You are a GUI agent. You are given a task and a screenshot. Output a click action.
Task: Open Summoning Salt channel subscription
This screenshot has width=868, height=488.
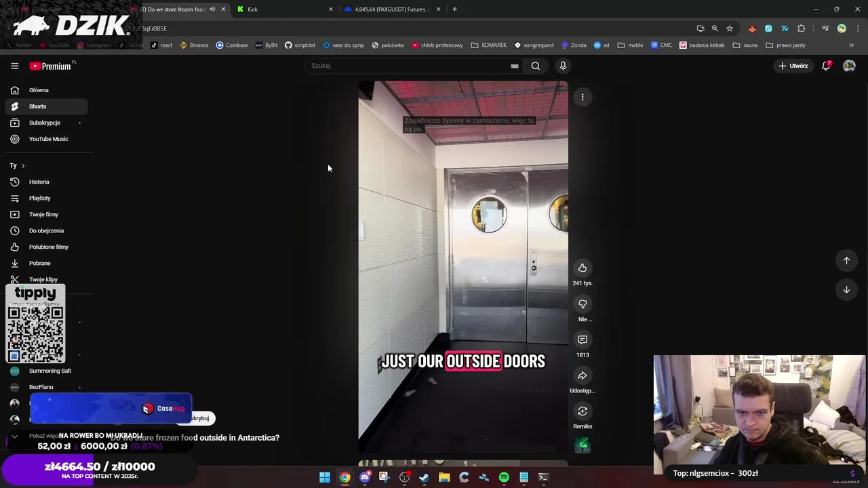pos(46,371)
